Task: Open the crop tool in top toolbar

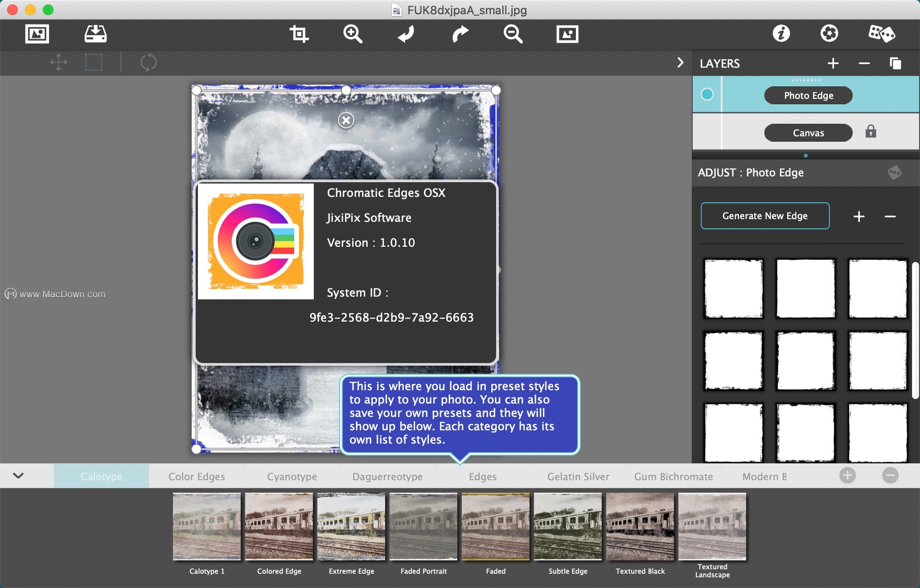Action: pyautogui.click(x=299, y=34)
